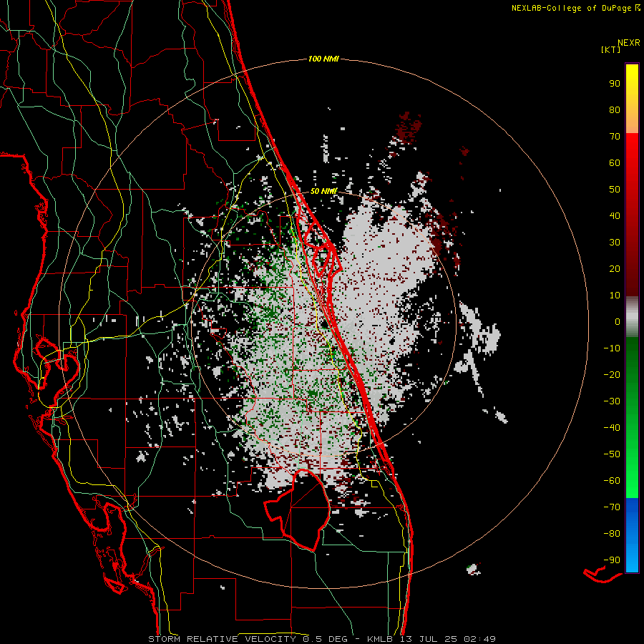
Task: Click the positive 50 value on the velocity scale
Action: (615, 190)
